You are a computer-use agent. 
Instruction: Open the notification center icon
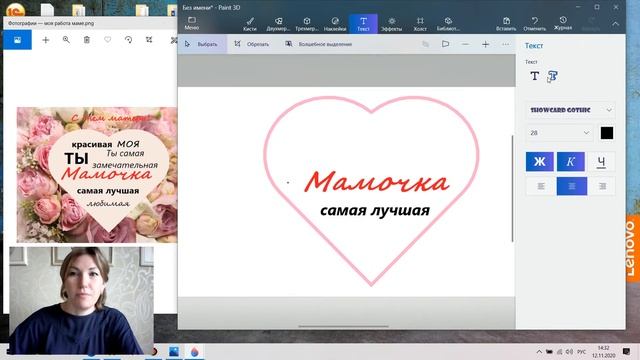coord(626,351)
